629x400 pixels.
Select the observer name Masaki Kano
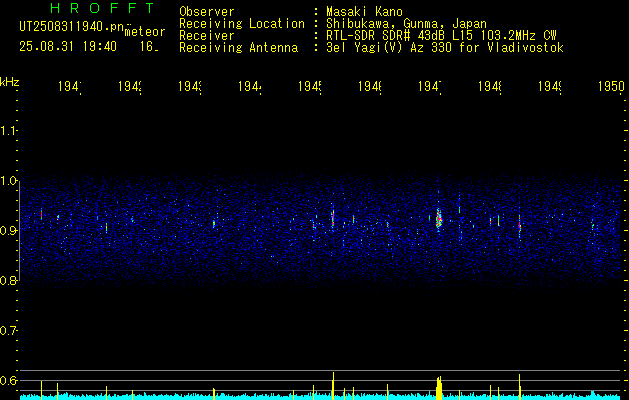click(364, 11)
